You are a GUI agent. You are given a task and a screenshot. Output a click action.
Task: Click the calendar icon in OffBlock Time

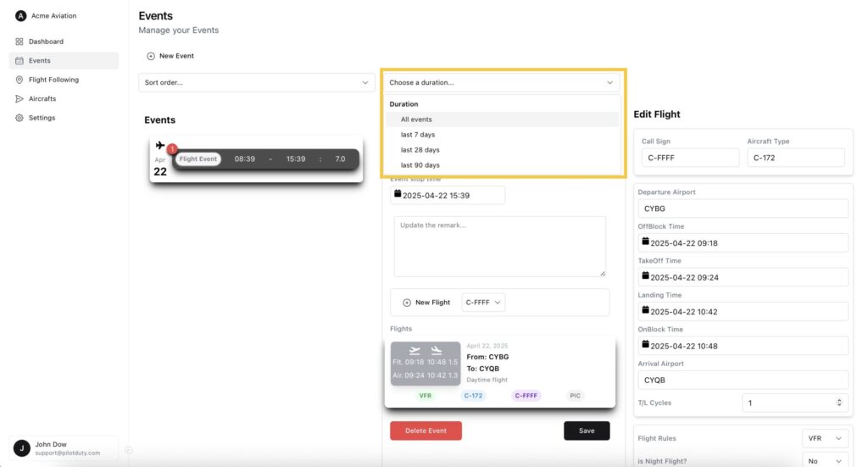(645, 242)
